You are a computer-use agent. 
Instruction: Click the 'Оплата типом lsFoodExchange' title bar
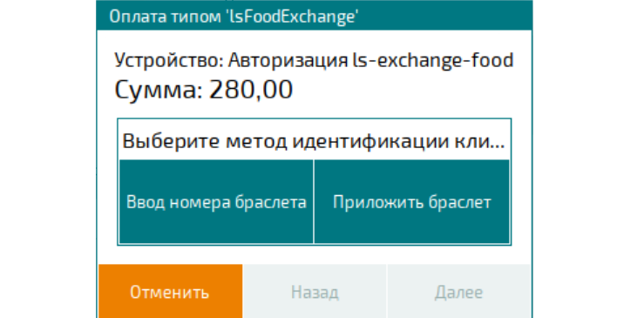pos(315,17)
